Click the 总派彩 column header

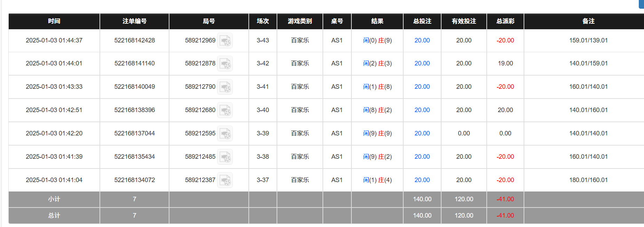point(505,21)
